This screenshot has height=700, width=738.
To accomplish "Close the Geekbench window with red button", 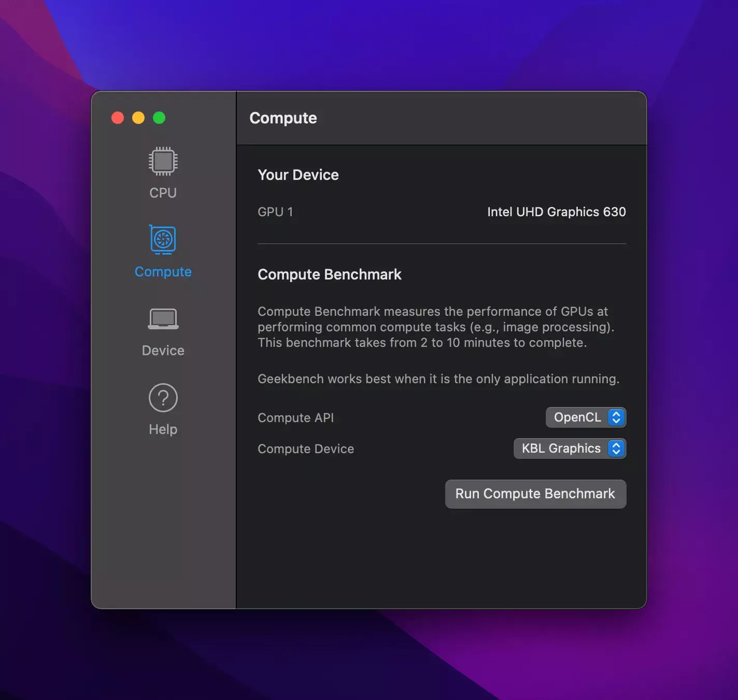I will 118,118.
